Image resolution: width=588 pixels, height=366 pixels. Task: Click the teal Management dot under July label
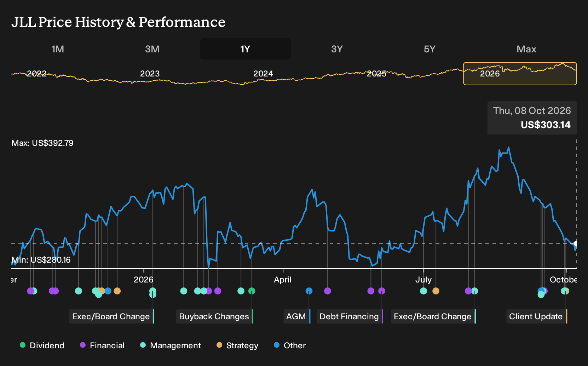[423, 291]
